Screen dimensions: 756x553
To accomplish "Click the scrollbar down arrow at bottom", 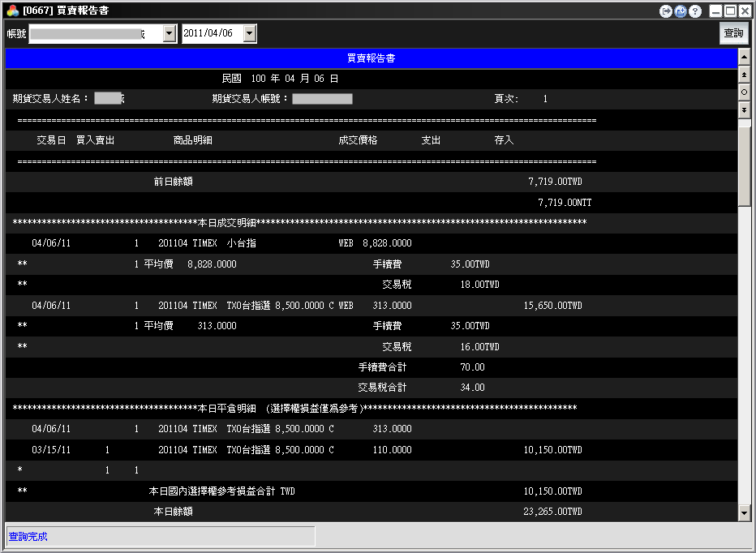I will [x=744, y=512].
